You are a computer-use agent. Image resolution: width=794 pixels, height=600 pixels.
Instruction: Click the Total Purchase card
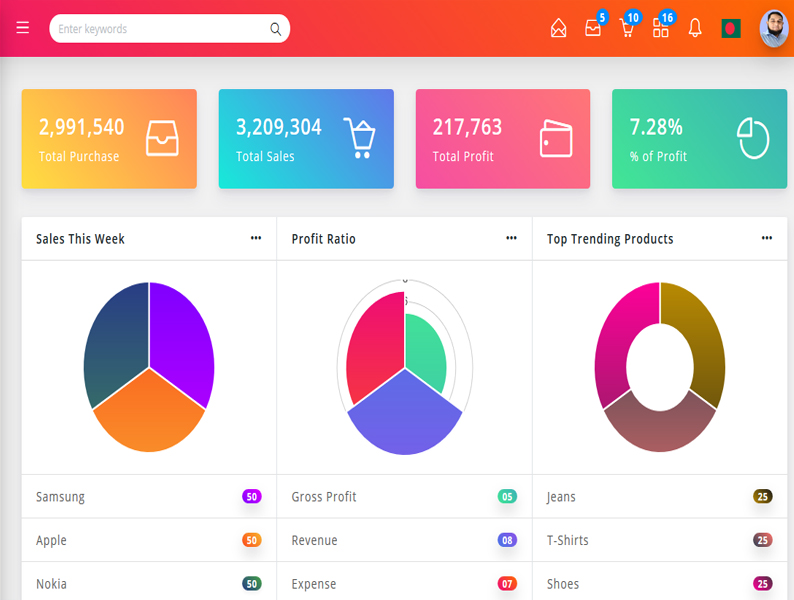coord(109,139)
